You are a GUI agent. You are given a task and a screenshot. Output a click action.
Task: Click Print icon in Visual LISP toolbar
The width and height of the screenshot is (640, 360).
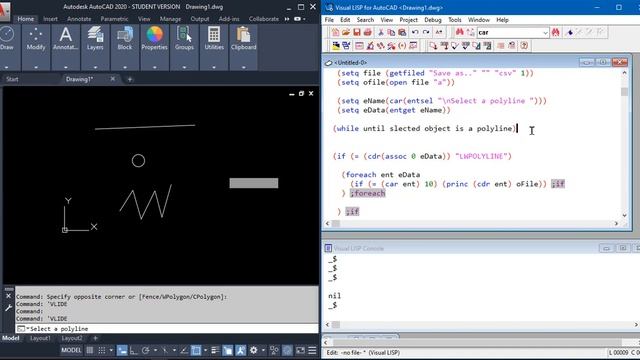coord(367,32)
